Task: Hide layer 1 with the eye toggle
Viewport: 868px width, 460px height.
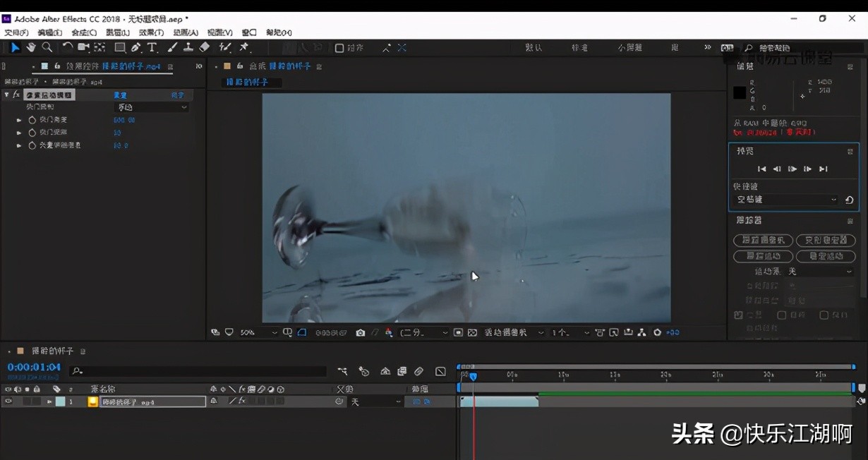Action: pyautogui.click(x=8, y=401)
